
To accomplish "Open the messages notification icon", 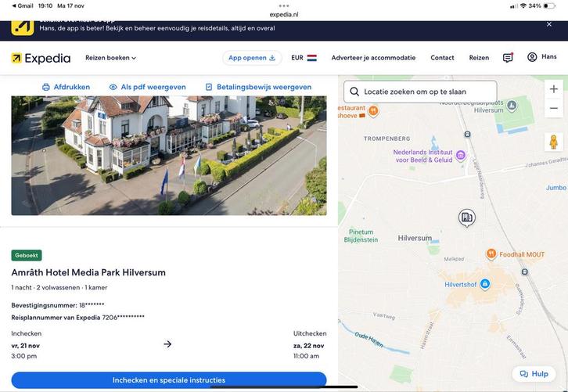I will (508, 58).
